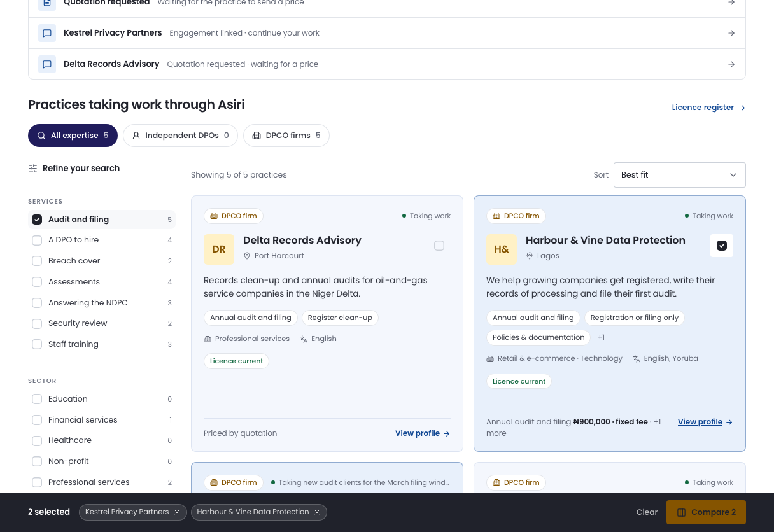774x532 pixels.
Task: Remove Harbour & Vine Data Protection chip
Action: [x=317, y=512]
